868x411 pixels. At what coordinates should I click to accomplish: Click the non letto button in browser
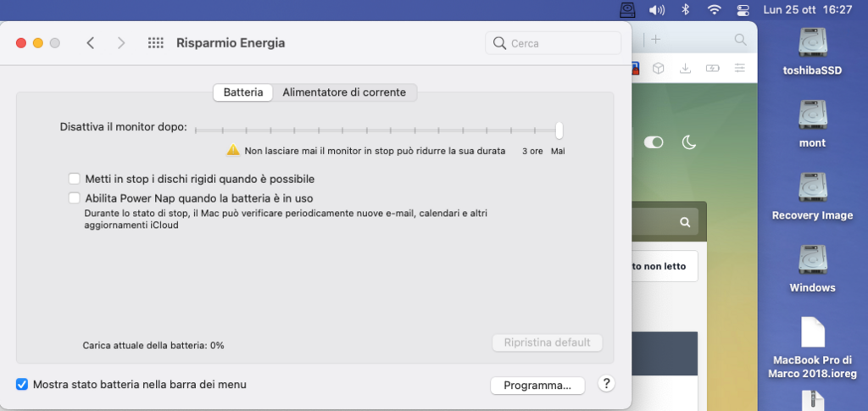664,266
